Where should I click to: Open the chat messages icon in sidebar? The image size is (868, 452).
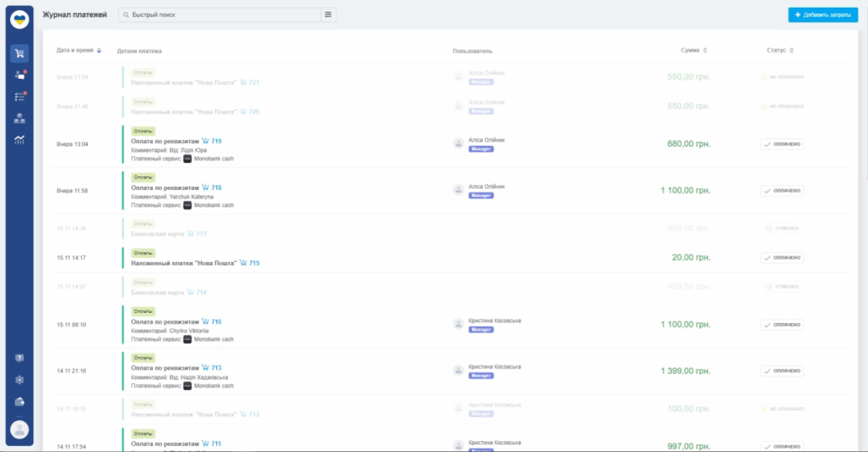pos(19,75)
